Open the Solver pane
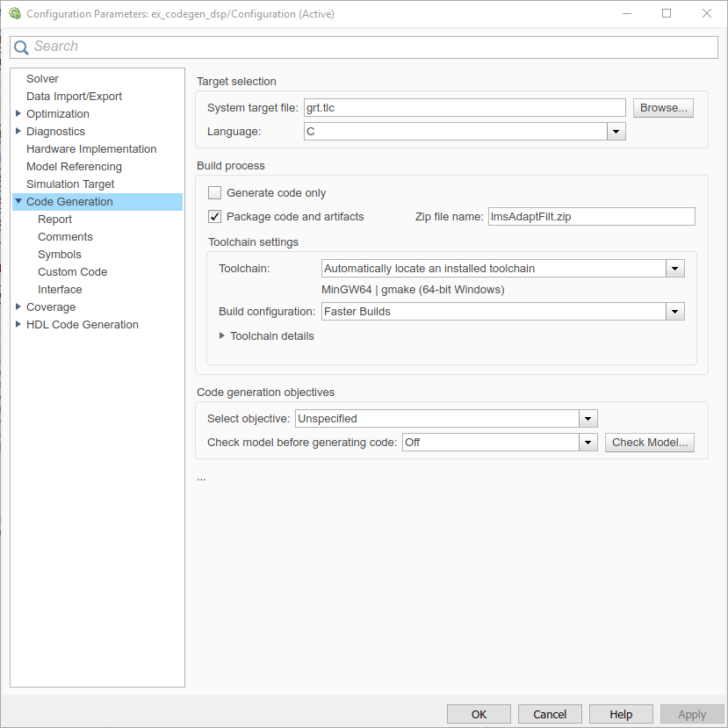Image resolution: width=728 pixels, height=728 pixels. click(42, 79)
